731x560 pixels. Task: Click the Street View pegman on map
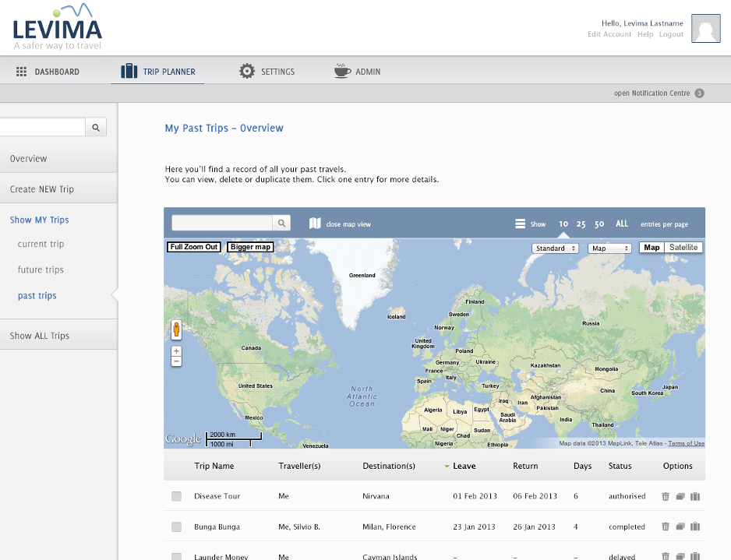point(176,329)
